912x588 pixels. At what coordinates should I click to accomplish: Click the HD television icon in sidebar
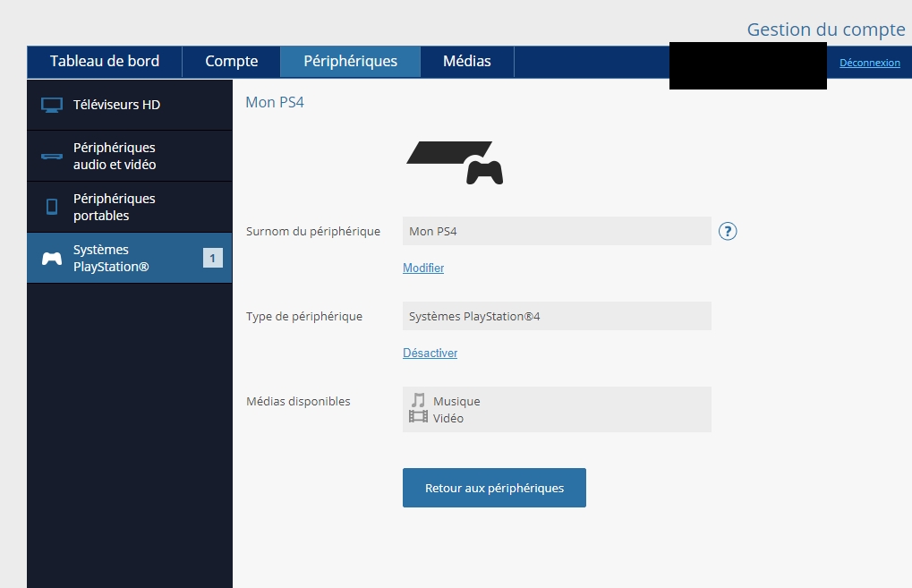pyautogui.click(x=52, y=105)
